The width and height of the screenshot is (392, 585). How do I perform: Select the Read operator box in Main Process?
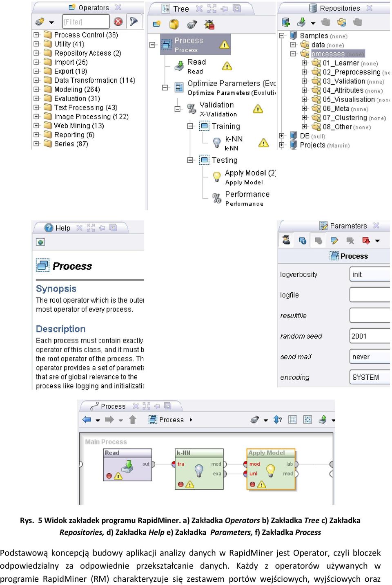128,465
